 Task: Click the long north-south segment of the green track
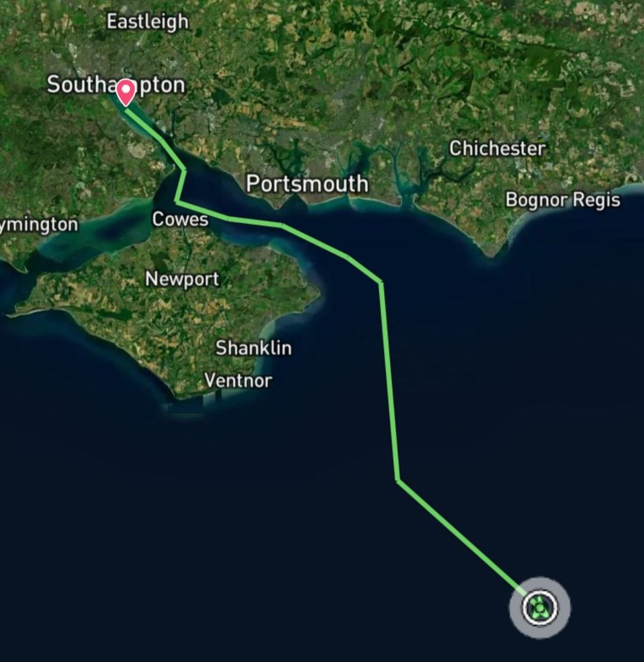tap(389, 381)
